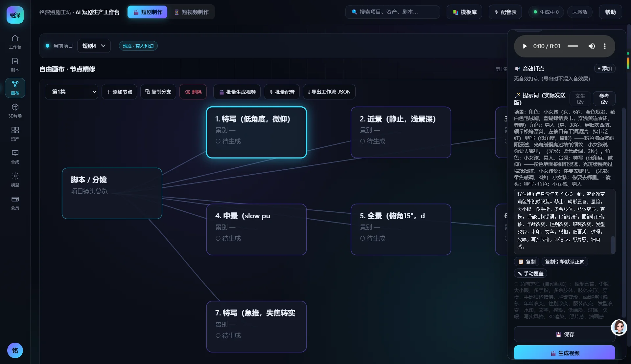Play the audio preview clip

tap(525, 46)
